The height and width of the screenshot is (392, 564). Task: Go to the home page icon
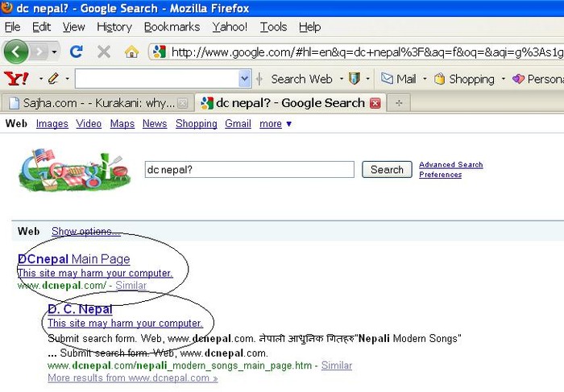pos(131,52)
